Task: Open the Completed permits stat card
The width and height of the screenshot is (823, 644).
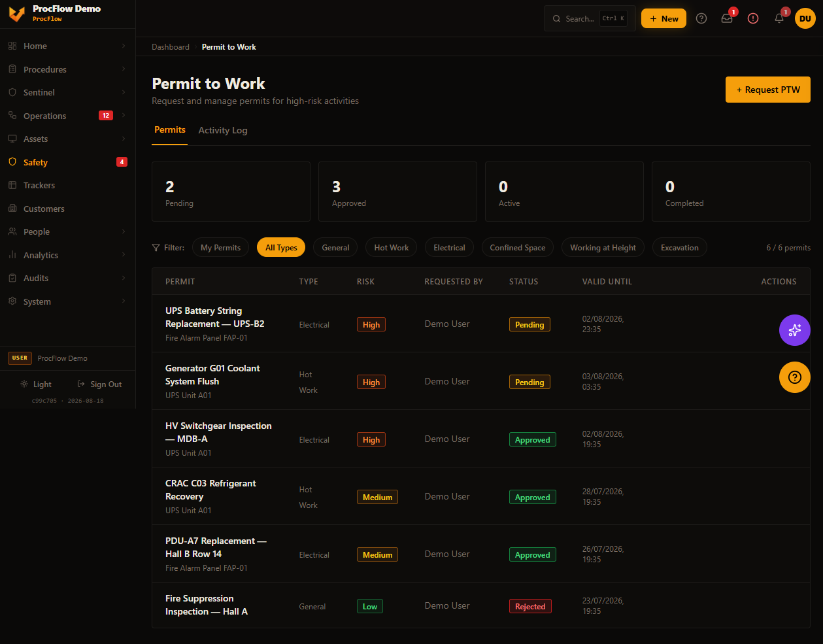Action: [x=731, y=192]
